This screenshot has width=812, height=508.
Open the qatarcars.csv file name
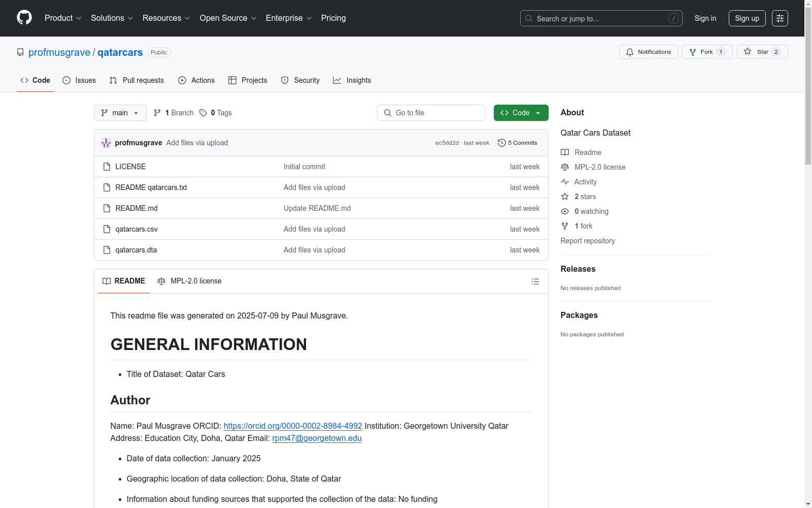[x=137, y=229]
